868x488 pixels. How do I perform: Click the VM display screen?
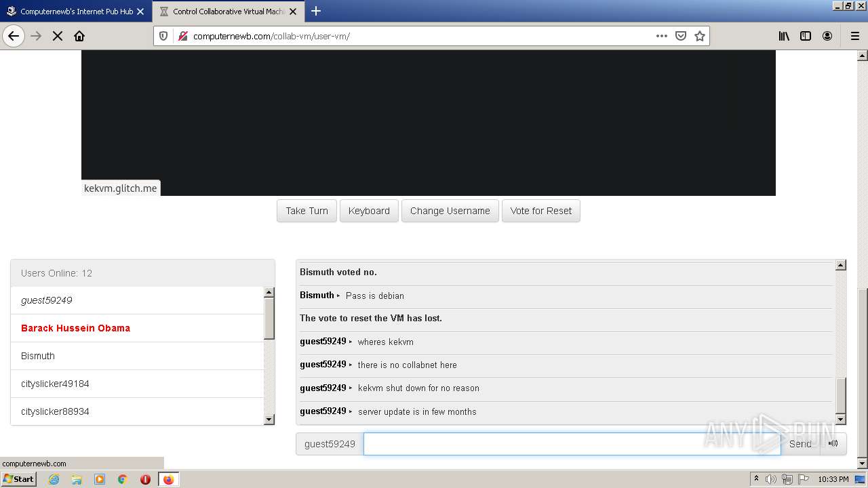pyautogui.click(x=429, y=123)
